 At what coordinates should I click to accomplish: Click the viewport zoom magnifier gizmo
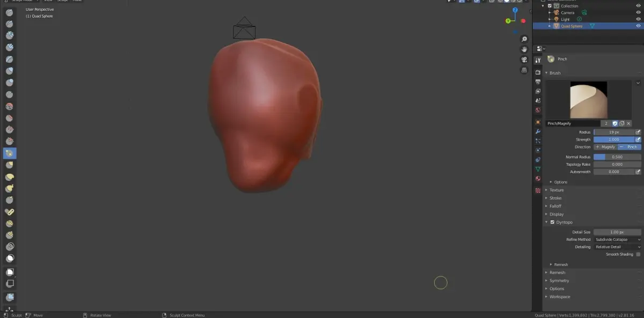tap(524, 40)
